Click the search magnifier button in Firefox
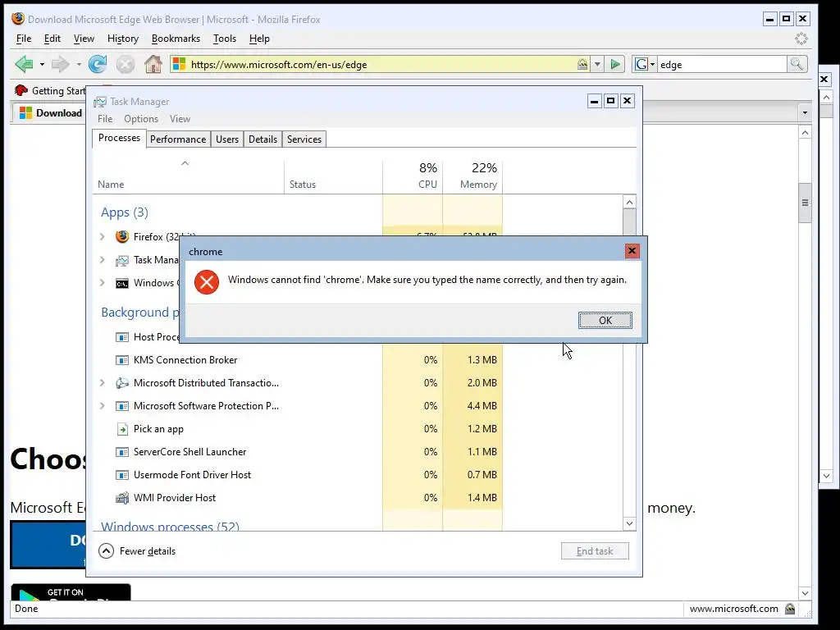The height and width of the screenshot is (630, 840). (x=797, y=64)
